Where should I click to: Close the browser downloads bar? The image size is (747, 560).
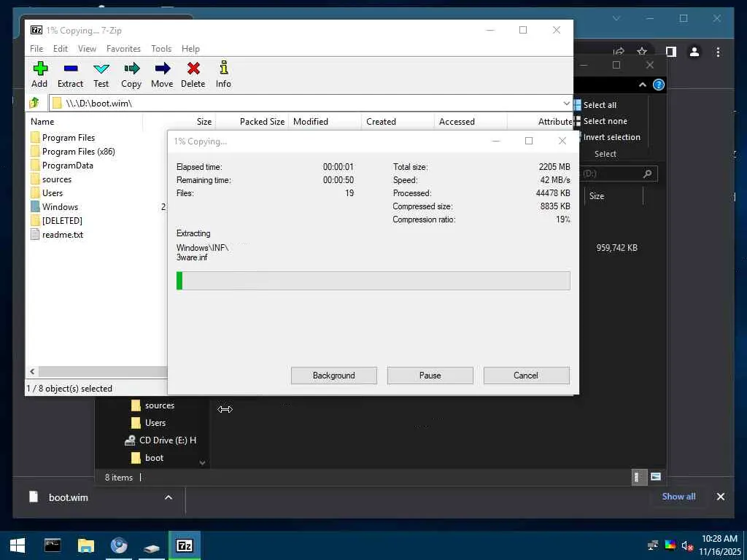[x=720, y=497]
